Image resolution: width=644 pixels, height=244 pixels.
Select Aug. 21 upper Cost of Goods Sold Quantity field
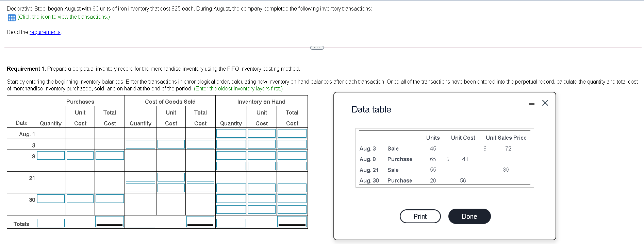point(141,177)
